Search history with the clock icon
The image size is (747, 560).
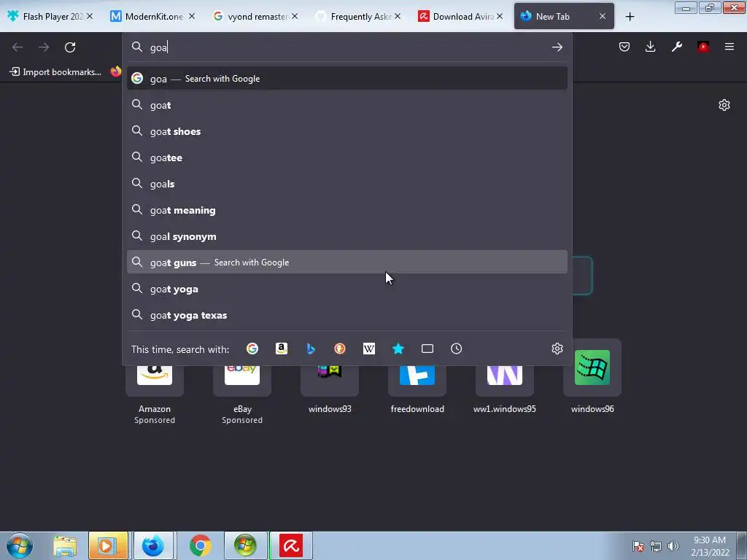tap(457, 349)
